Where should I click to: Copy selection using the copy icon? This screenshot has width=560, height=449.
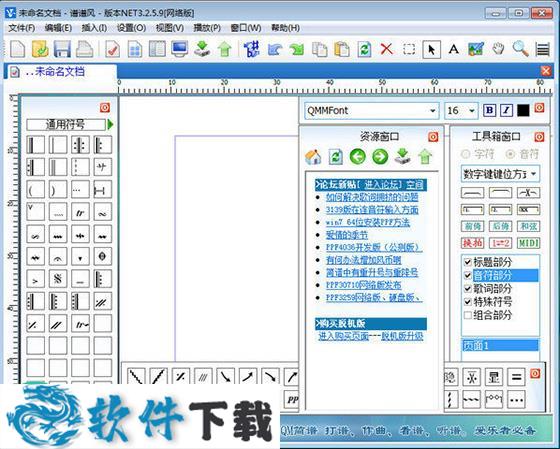click(x=319, y=49)
